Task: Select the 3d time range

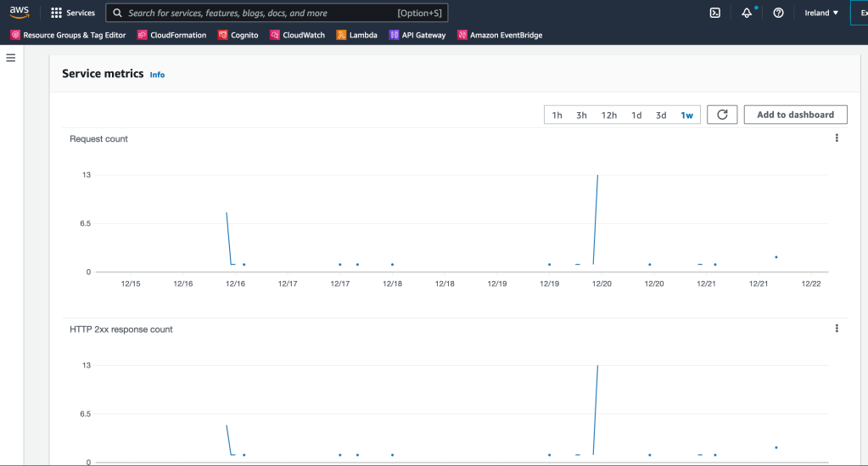Action: tap(661, 115)
